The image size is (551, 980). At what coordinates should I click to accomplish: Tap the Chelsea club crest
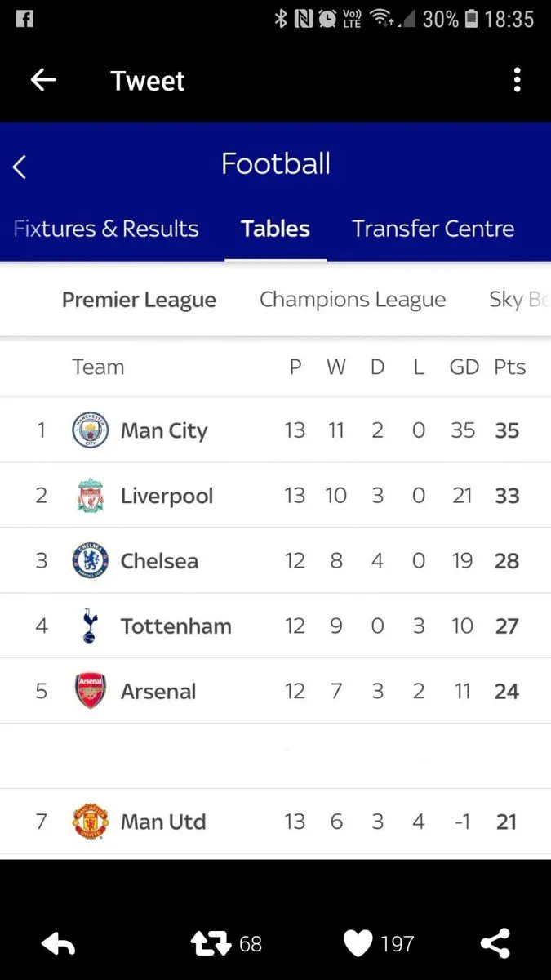coord(90,561)
